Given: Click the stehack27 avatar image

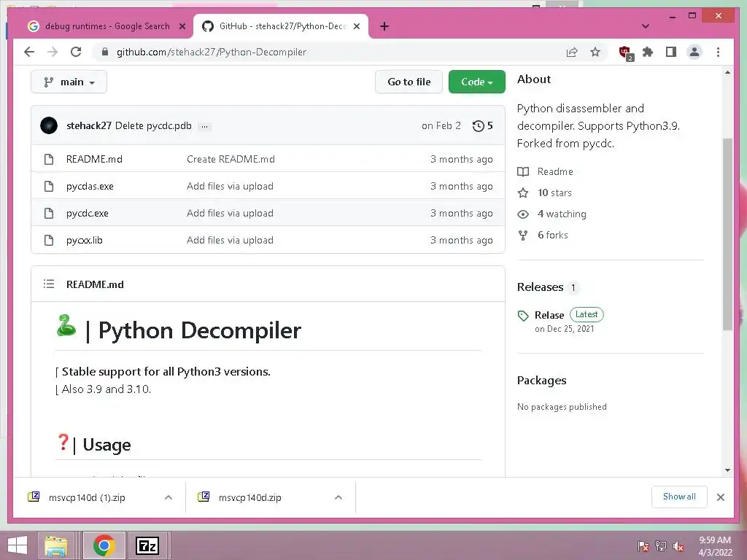Looking at the screenshot, I should (x=49, y=125).
